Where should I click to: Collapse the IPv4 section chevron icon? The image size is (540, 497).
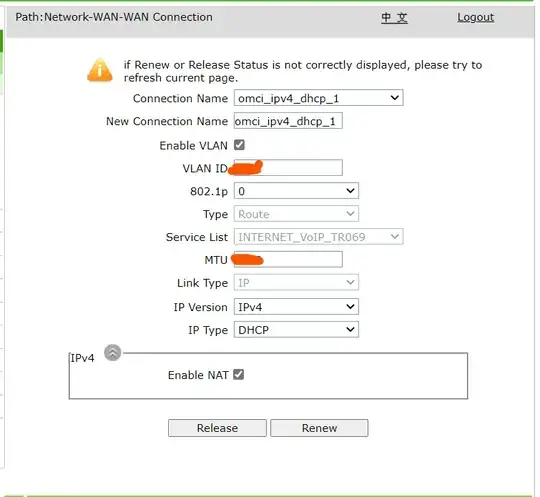[x=113, y=353]
